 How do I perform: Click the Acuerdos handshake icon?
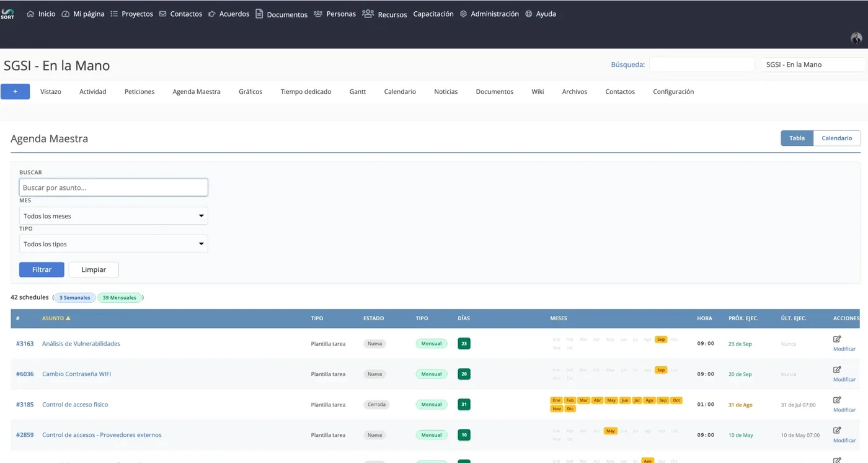point(212,14)
